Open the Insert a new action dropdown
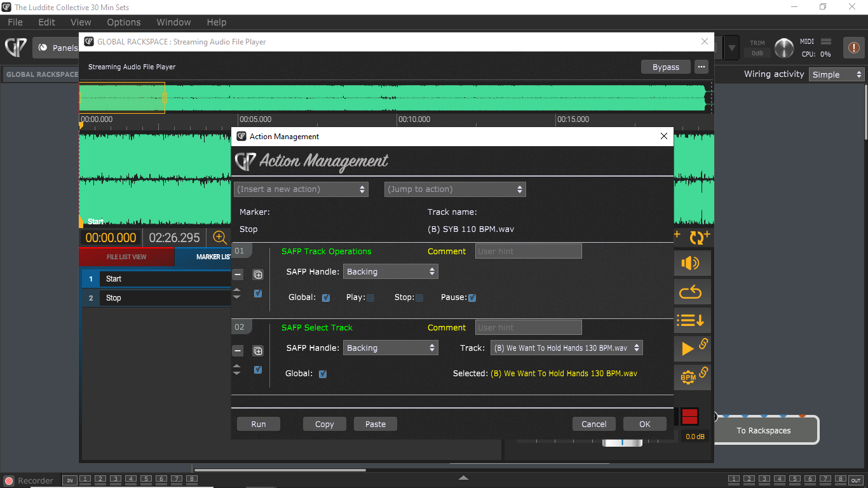This screenshot has width=868, height=488. click(301, 189)
